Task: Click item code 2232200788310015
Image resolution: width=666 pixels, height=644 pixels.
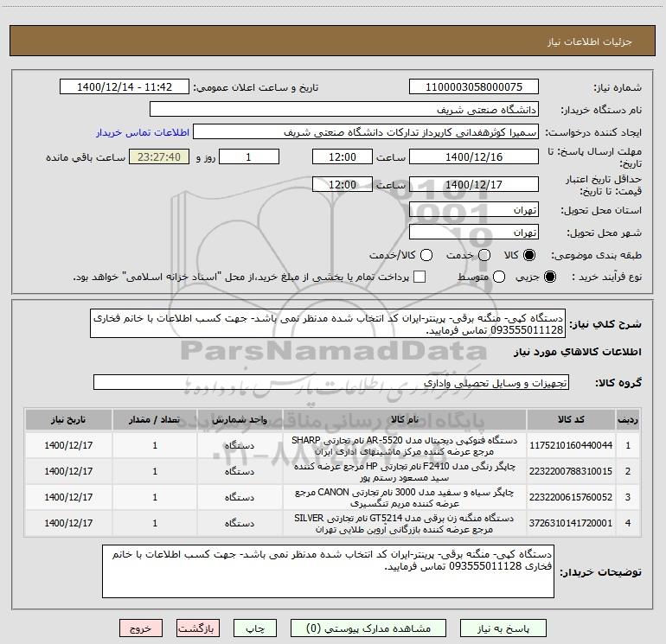Action: tap(571, 471)
